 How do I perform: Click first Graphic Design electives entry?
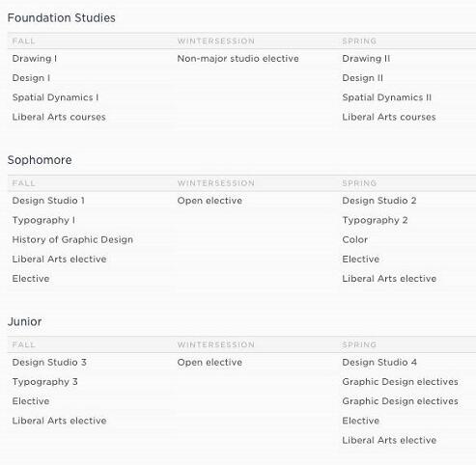pyautogui.click(x=400, y=382)
